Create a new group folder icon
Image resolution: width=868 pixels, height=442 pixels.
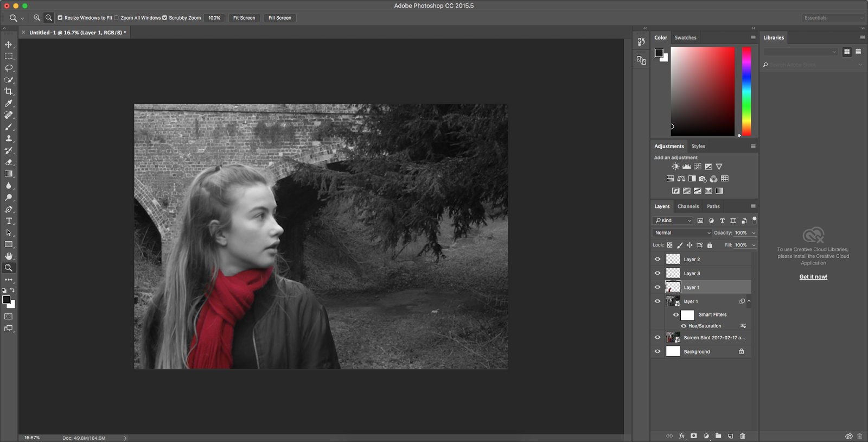click(718, 436)
